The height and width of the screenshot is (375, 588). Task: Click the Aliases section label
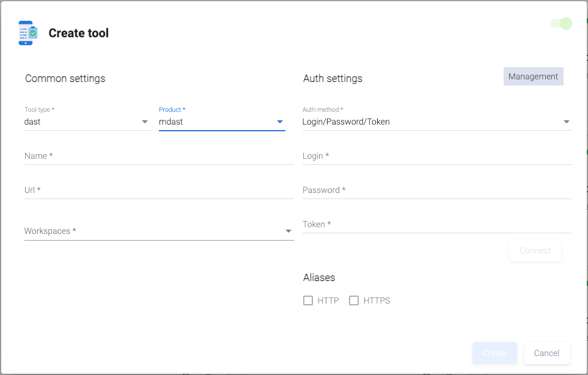(319, 277)
